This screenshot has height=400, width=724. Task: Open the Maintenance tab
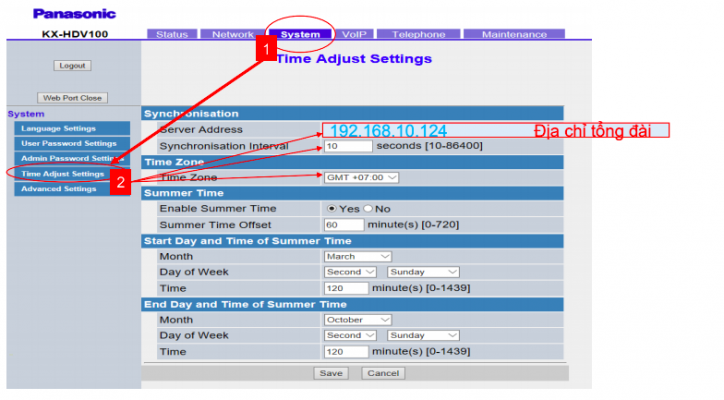click(x=514, y=34)
